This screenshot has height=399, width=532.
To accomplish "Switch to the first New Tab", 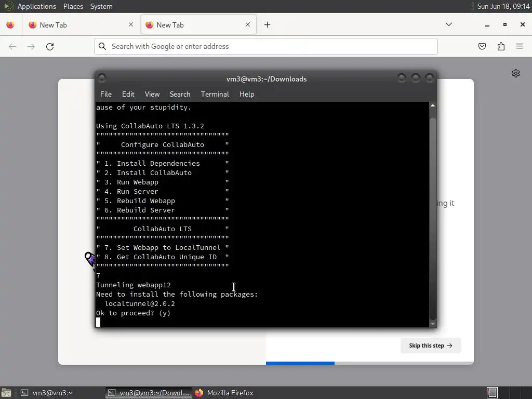I will pos(81,25).
